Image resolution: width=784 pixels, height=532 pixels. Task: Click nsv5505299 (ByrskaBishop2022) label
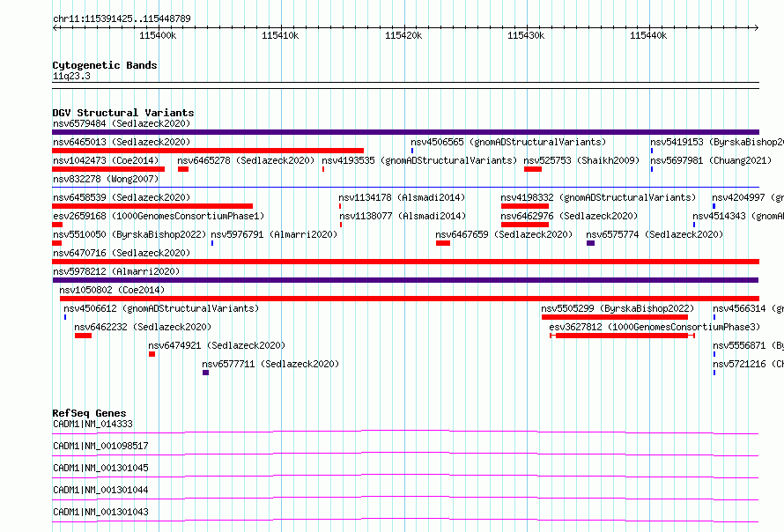[x=618, y=308]
